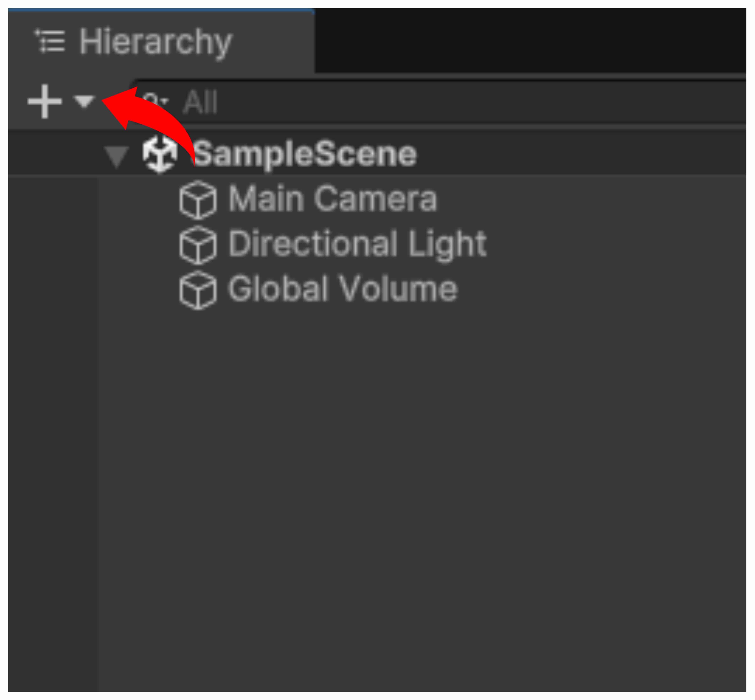755x700 pixels.
Task: Open the create dropdown arrow beside plus
Action: [84, 101]
